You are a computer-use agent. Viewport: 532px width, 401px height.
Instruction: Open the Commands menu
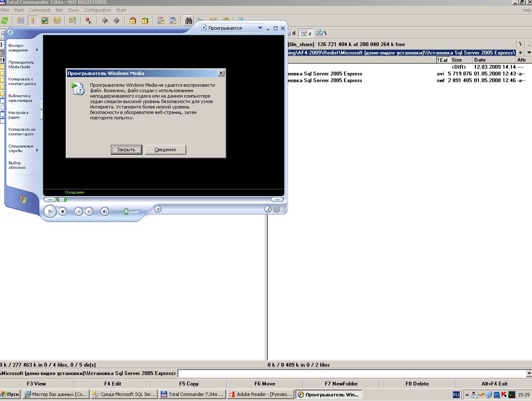tap(40, 10)
